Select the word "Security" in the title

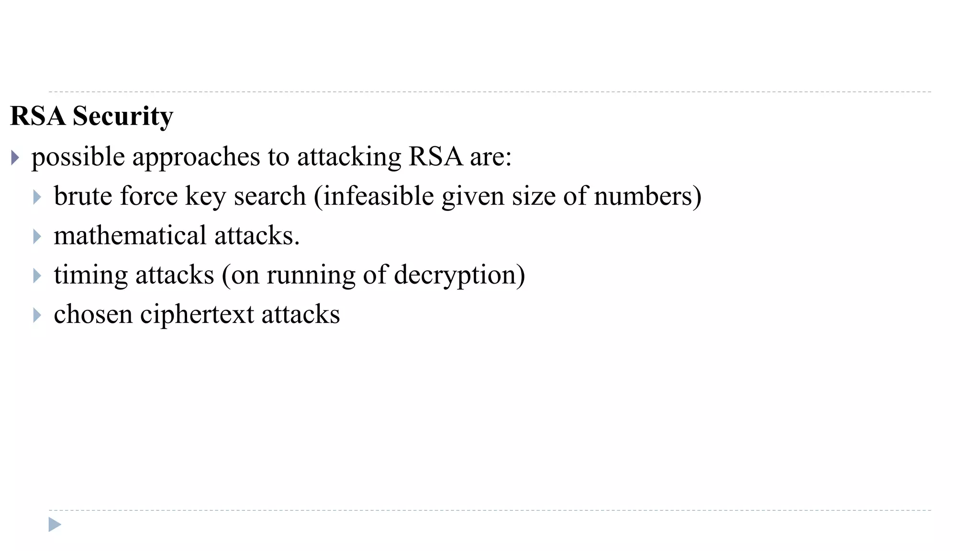pos(122,117)
